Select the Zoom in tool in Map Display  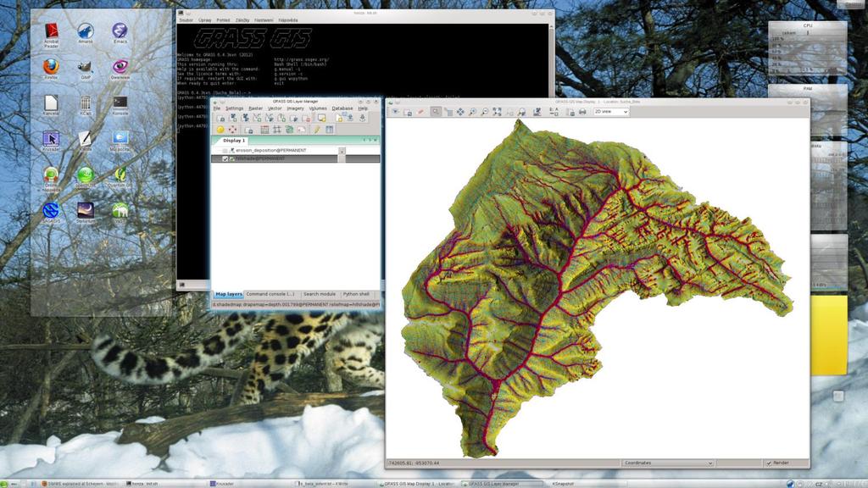(x=472, y=112)
